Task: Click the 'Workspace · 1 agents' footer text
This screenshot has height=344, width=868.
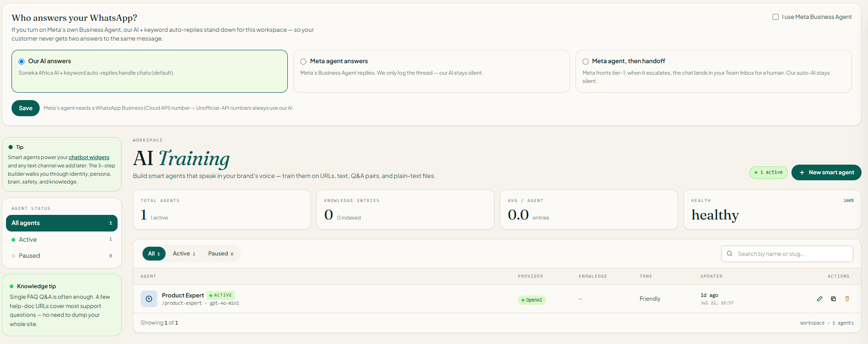Action: (x=827, y=323)
